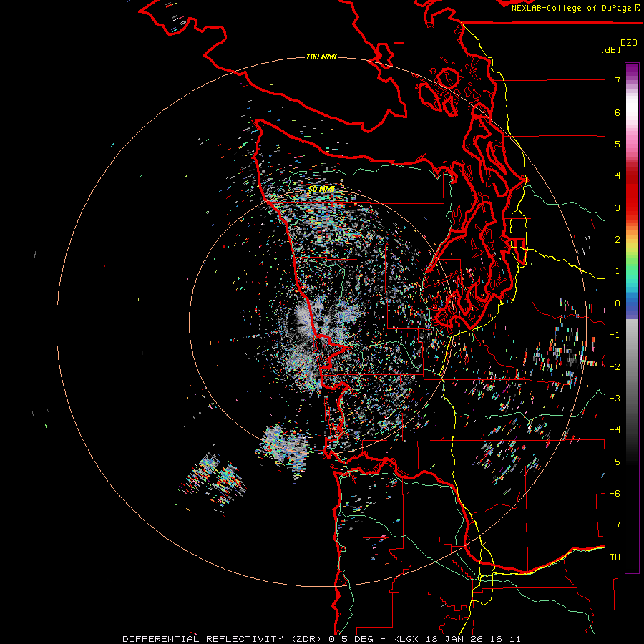
Task: Click the 2 value on color scale
Action: pyautogui.click(x=618, y=240)
